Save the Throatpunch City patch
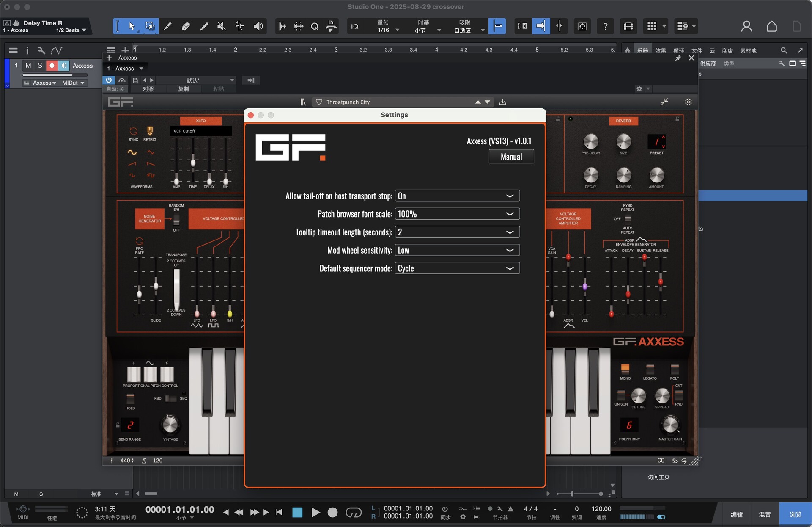The height and width of the screenshot is (527, 812). (502, 102)
